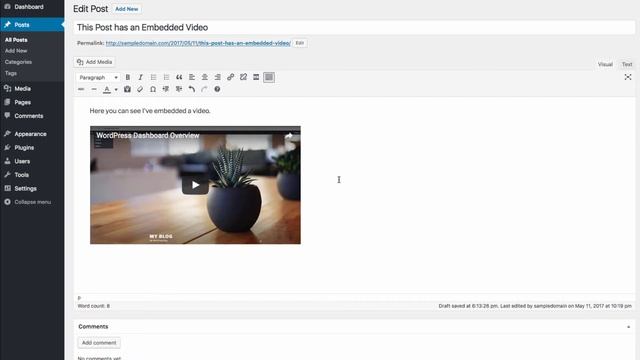Open Posts menu in sidebar
Screen dimensions: 640x360
(32, 25)
